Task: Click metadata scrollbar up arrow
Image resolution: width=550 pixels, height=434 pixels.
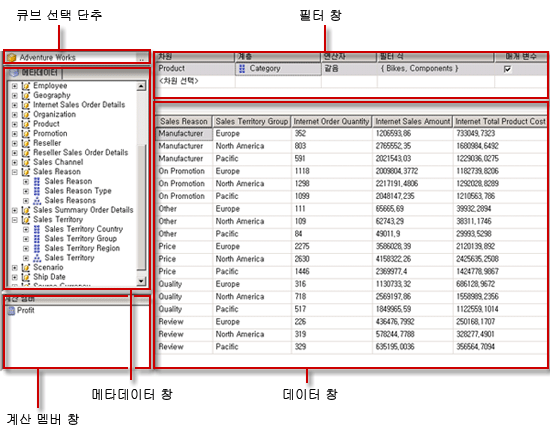Action: coord(141,86)
